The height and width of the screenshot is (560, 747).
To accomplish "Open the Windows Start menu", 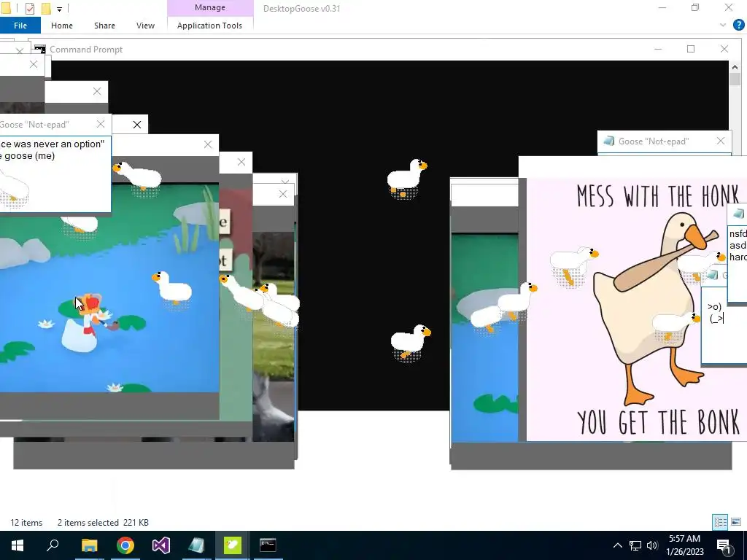I will [18, 545].
